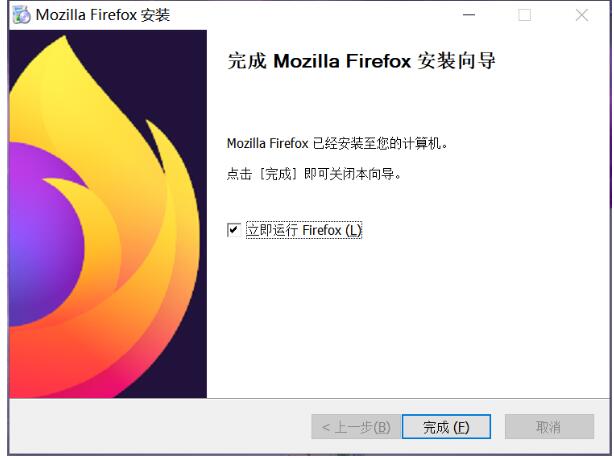
Task: Uncheck the 立即运行 Firefox checkbox
Action: point(233,230)
